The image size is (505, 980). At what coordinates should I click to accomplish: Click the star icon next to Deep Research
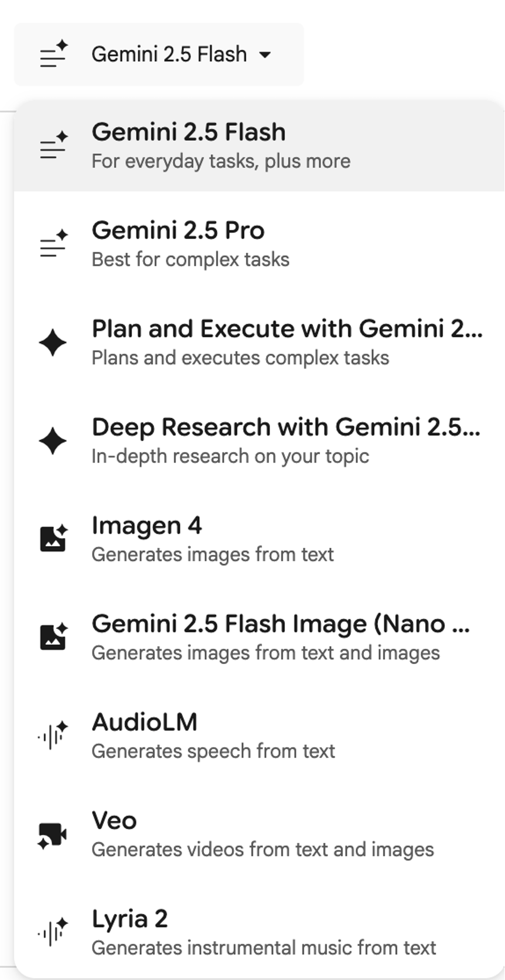tap(53, 440)
